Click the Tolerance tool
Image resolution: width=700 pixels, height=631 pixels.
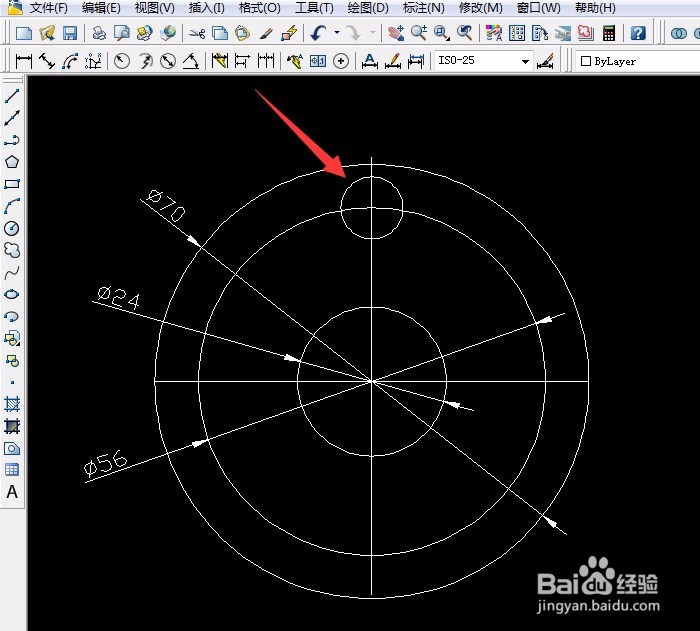point(318,61)
